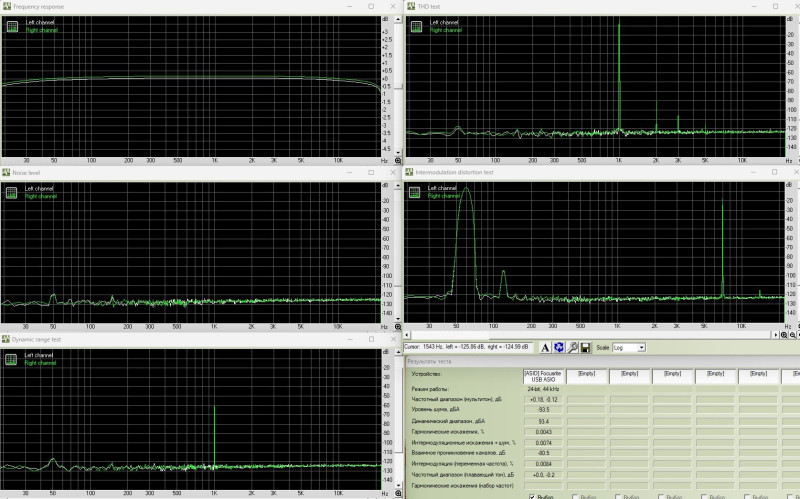Click up arrow of Frequency response vertical scrollbar
The height and width of the screenshot is (499, 800).
click(x=398, y=20)
